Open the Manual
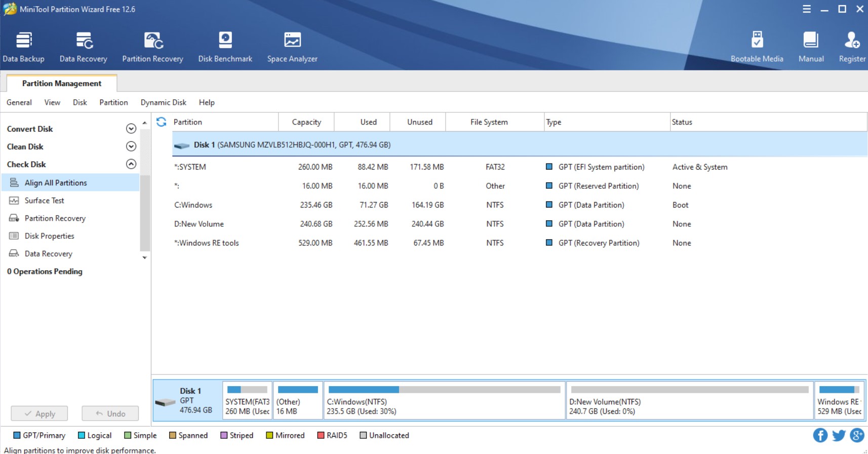This screenshot has width=868, height=454. 811,48
